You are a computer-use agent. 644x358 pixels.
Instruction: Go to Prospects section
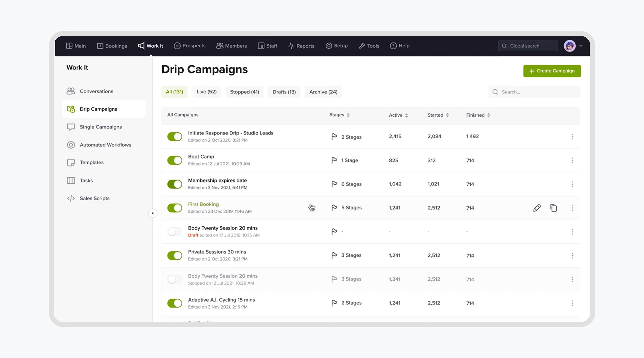(x=189, y=46)
